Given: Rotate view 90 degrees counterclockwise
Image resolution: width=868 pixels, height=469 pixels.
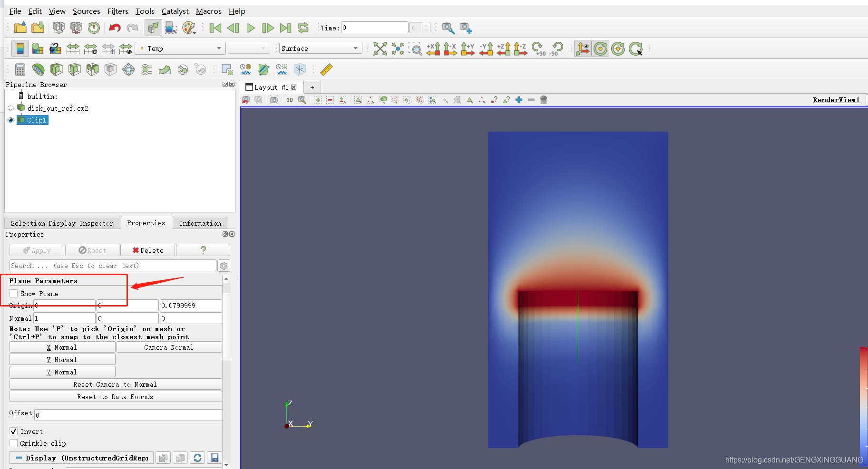Looking at the screenshot, I should (556, 48).
